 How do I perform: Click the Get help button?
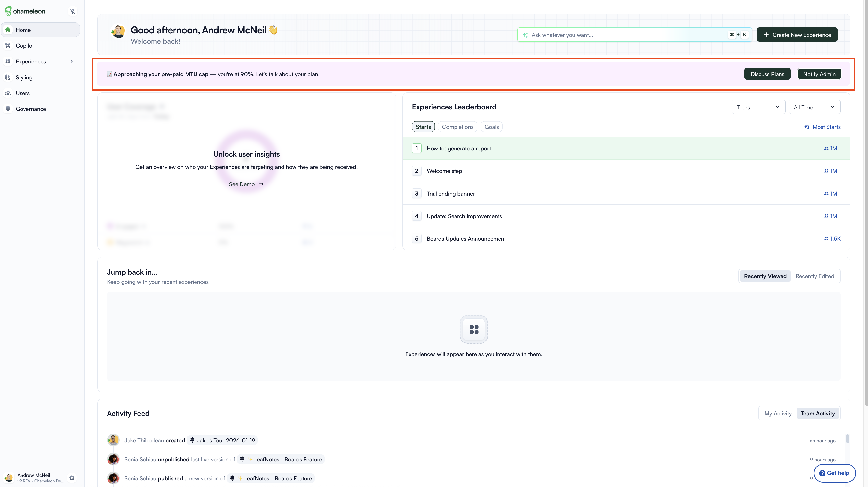(x=834, y=473)
